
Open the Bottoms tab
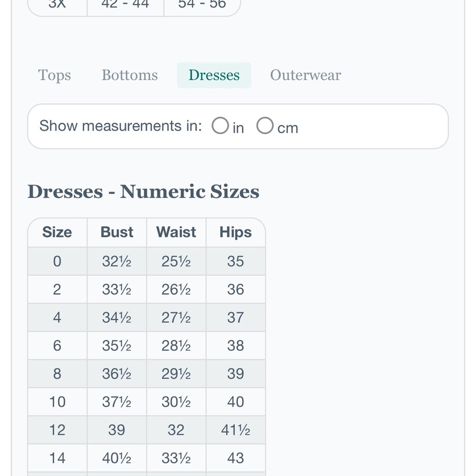click(x=129, y=75)
